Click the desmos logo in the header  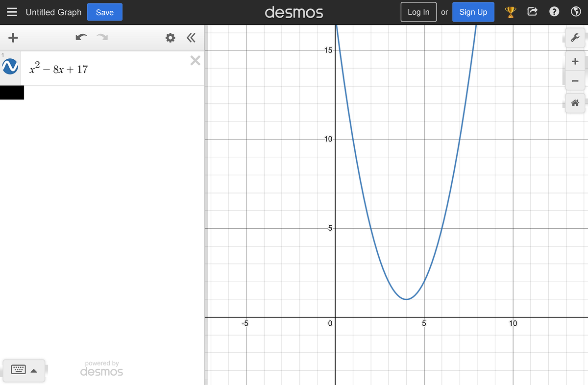[x=294, y=12]
